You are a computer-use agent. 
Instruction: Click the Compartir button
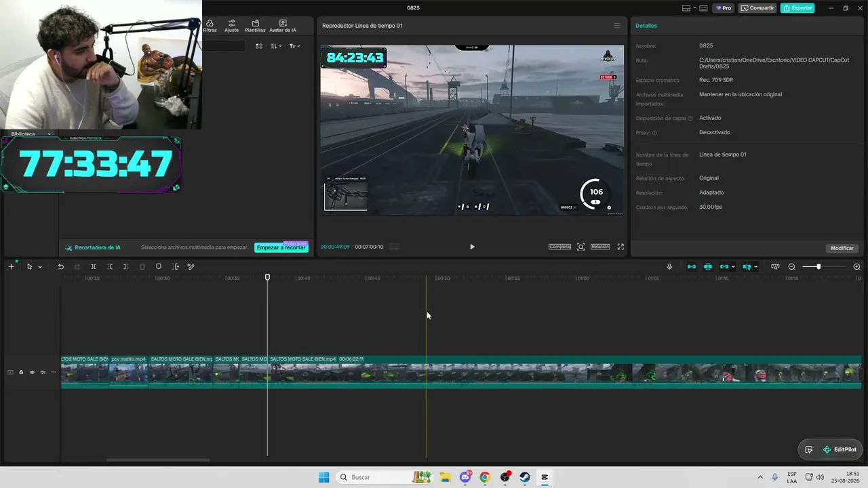pyautogui.click(x=757, y=8)
